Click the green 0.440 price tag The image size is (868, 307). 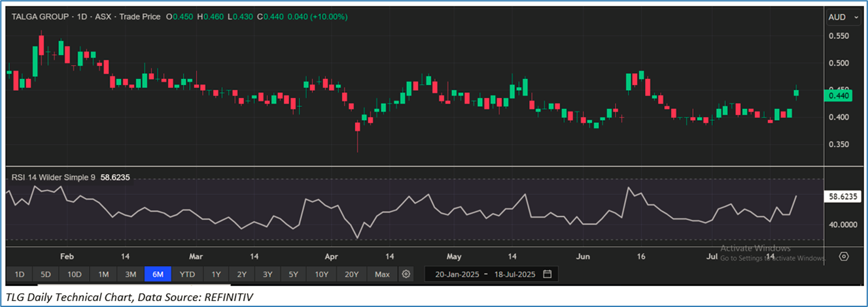[838, 95]
